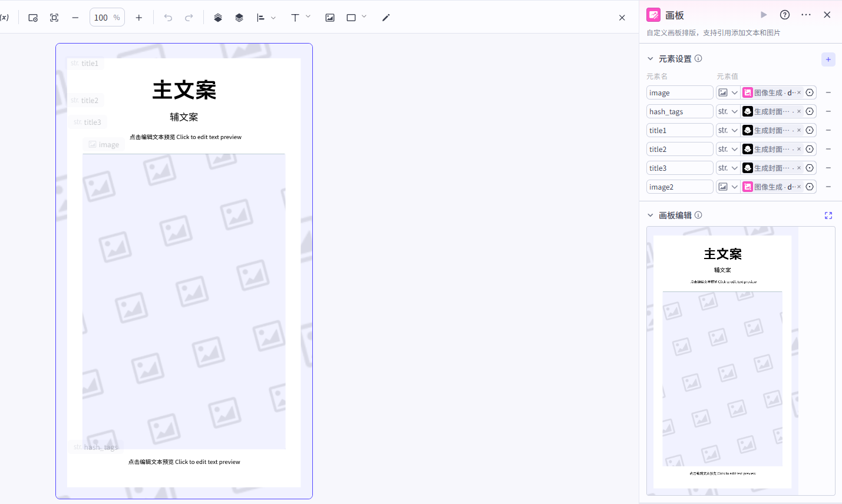Run the 画板 with the play button
Screen dimensions: 842x504
[x=764, y=14]
